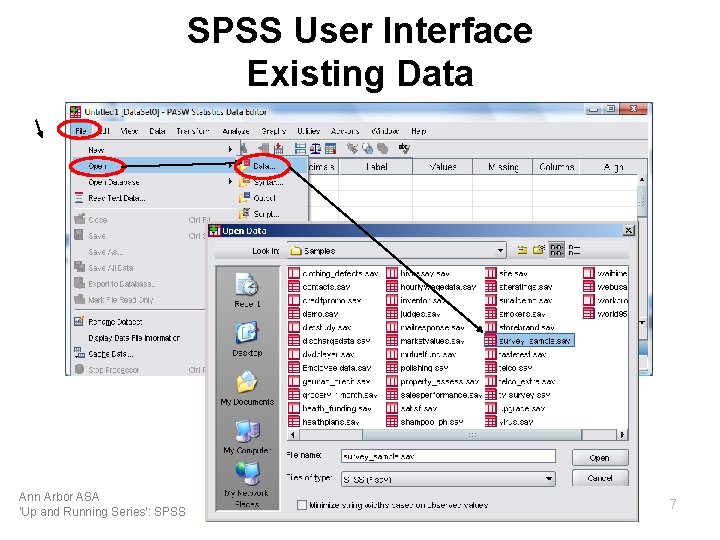The height and width of the screenshot is (540, 720).
Task: Close the Open Data dialog
Action: coord(629,230)
